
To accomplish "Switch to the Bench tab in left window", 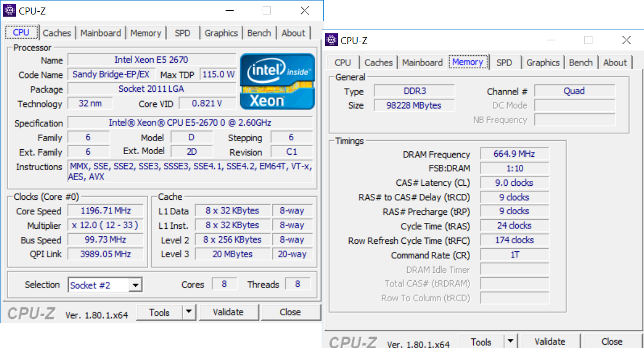I will pos(259,33).
